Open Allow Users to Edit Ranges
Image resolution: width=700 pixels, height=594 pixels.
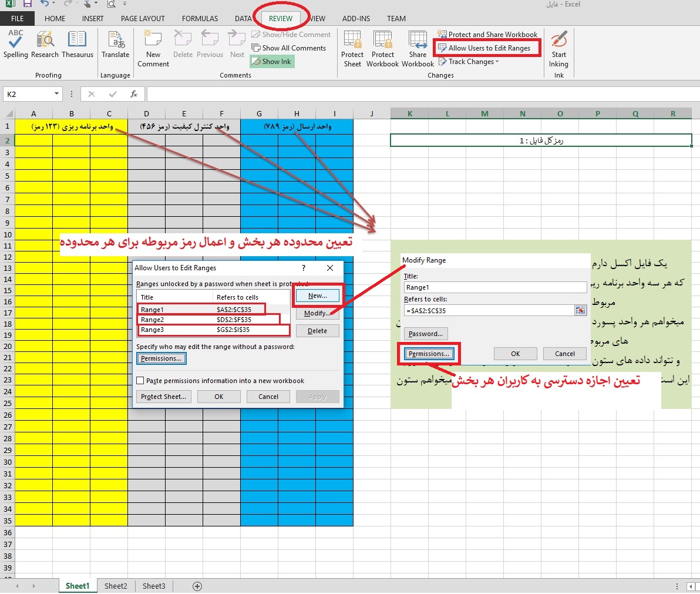coord(485,48)
